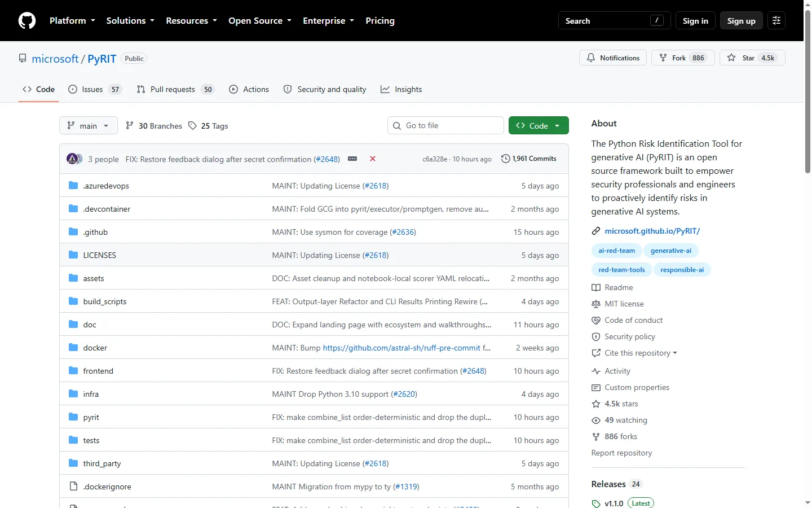Click the folder icon beside .devcontainer
Image resolution: width=812 pixels, height=508 pixels.
73,209
